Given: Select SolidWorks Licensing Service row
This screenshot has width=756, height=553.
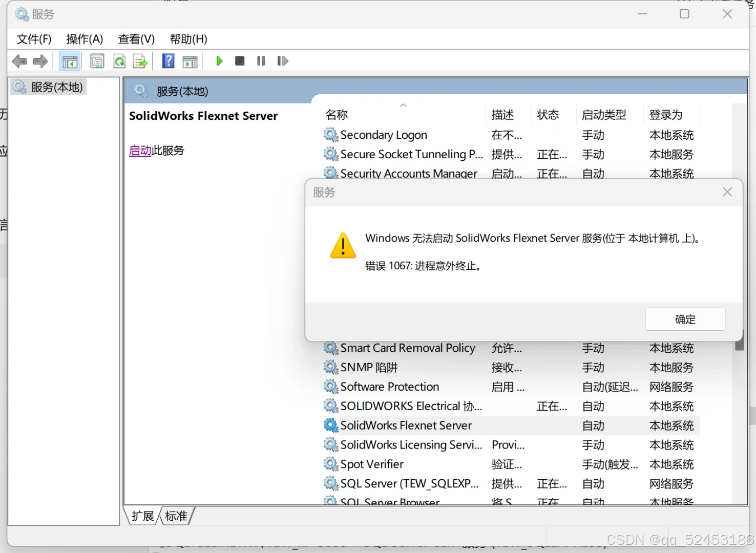Looking at the screenshot, I should click(511, 445).
